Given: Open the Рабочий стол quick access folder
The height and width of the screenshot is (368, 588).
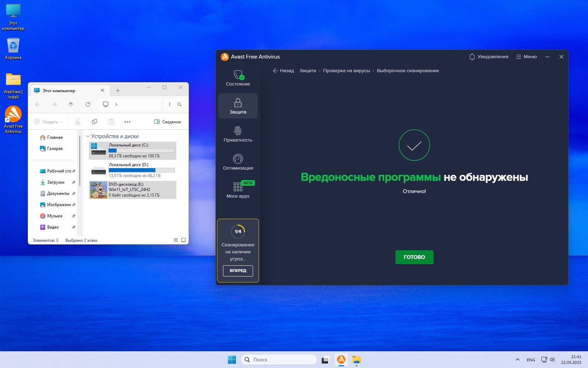Looking at the screenshot, I should (x=57, y=171).
